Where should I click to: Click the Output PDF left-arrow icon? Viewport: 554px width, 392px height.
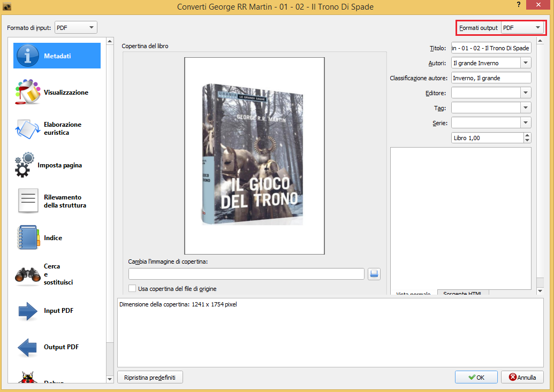click(x=27, y=347)
